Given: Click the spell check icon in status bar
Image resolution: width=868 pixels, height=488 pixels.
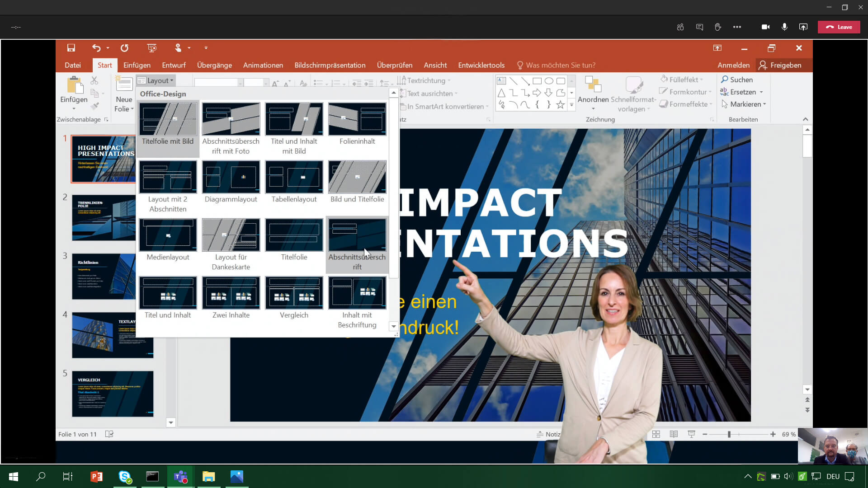Looking at the screenshot, I should coord(109,434).
